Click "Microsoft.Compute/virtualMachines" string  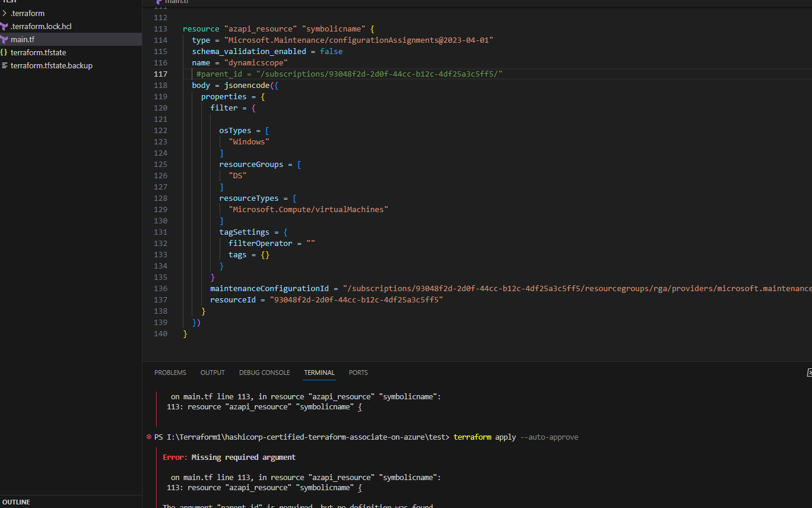tap(309, 209)
